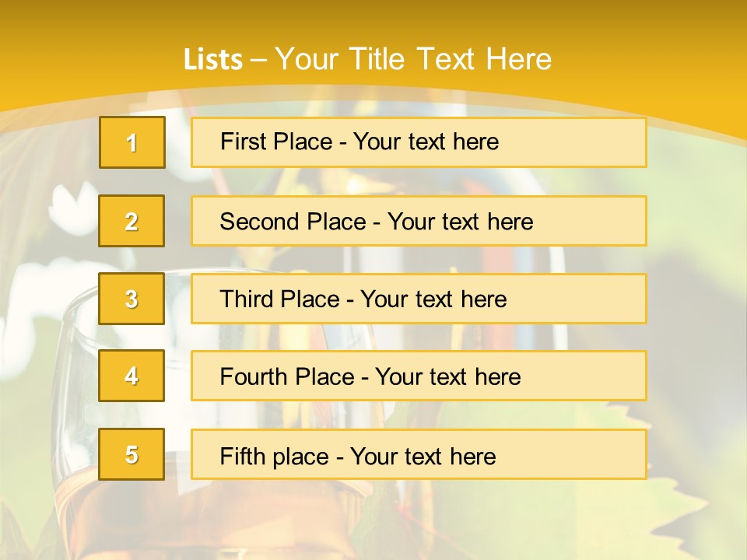The image size is (747, 560).
Task: Select the Fourth Place text bar
Action: point(419,376)
